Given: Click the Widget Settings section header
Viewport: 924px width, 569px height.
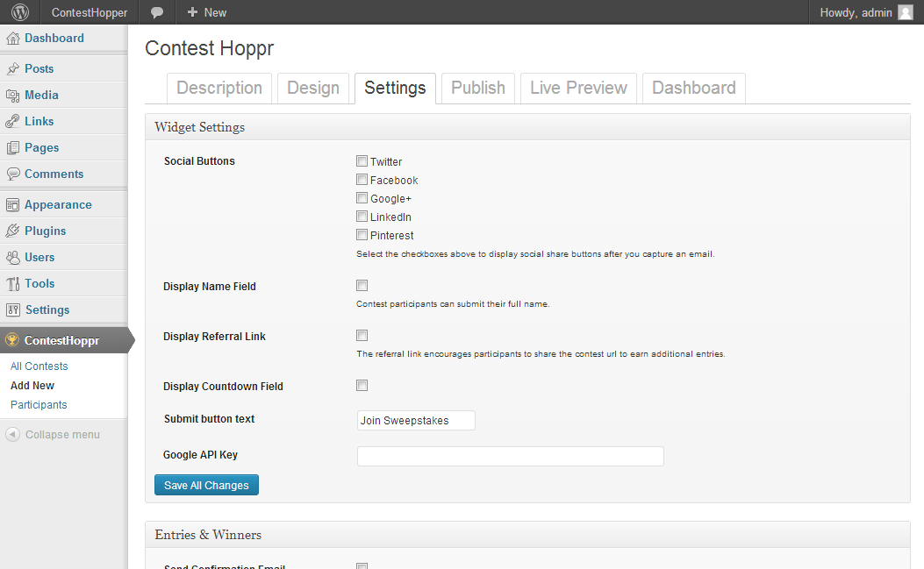Looking at the screenshot, I should (527, 127).
